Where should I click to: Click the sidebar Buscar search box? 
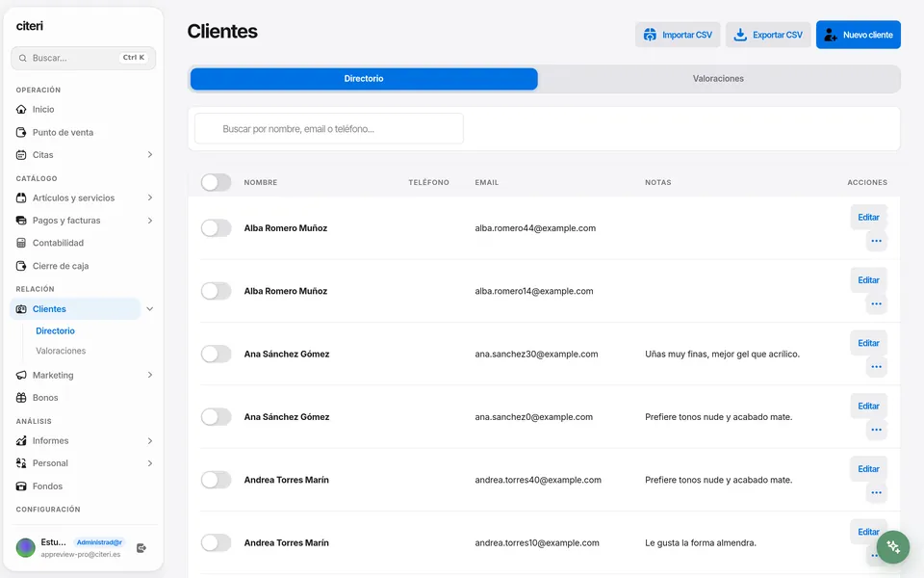(x=83, y=58)
